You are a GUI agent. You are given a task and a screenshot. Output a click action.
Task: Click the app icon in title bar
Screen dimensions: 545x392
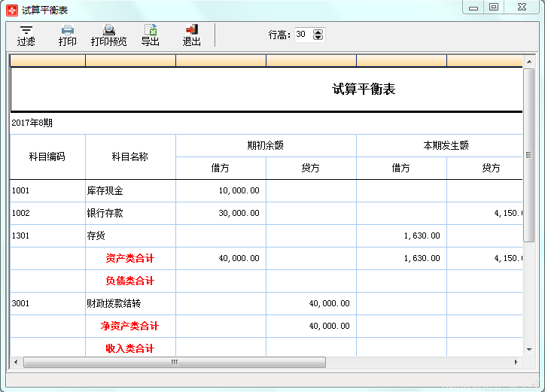tap(11, 10)
